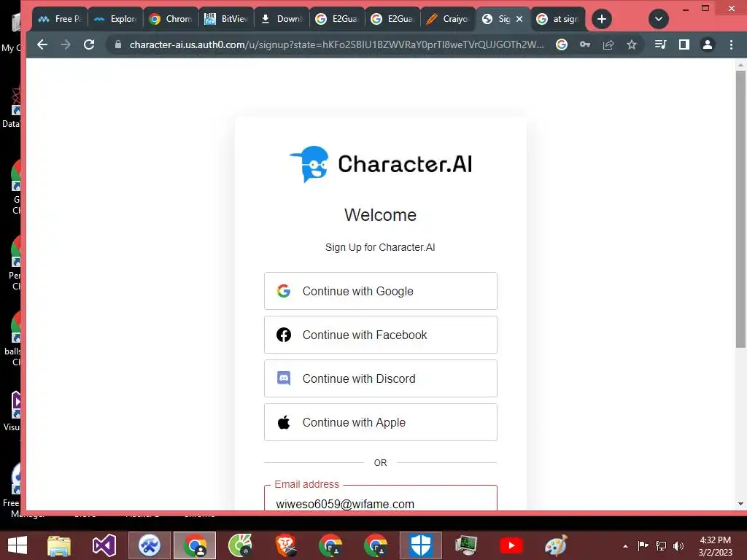Image resolution: width=747 pixels, height=560 pixels.
Task: Open File Explorer from taskbar
Action: tap(59, 545)
